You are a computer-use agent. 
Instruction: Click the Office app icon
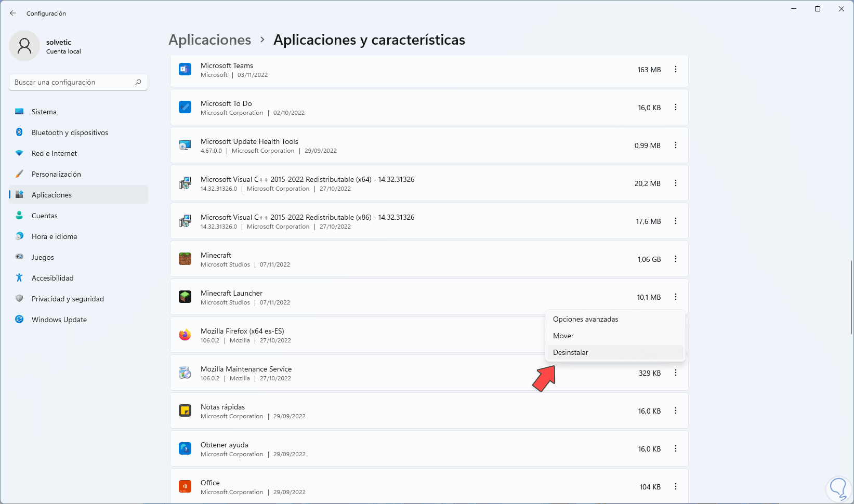(185, 486)
